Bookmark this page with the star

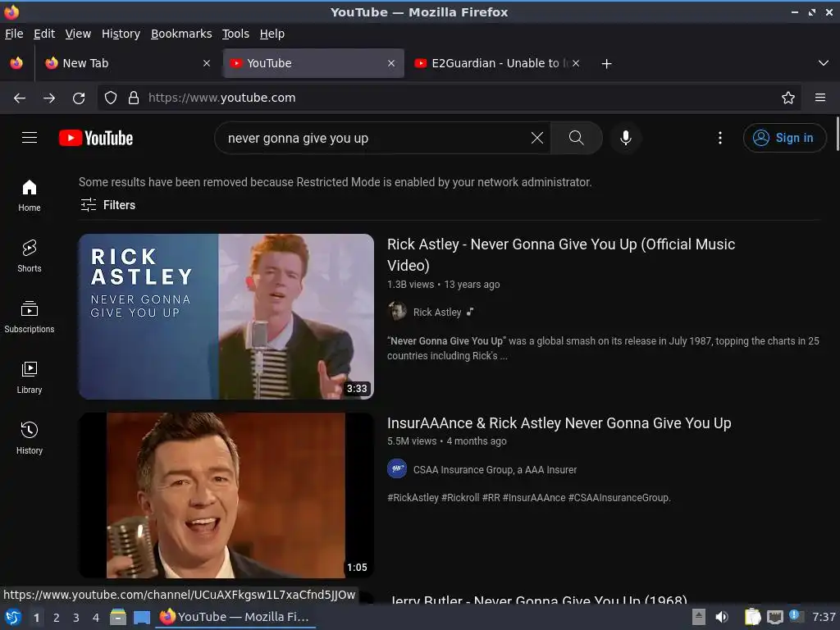coord(788,98)
